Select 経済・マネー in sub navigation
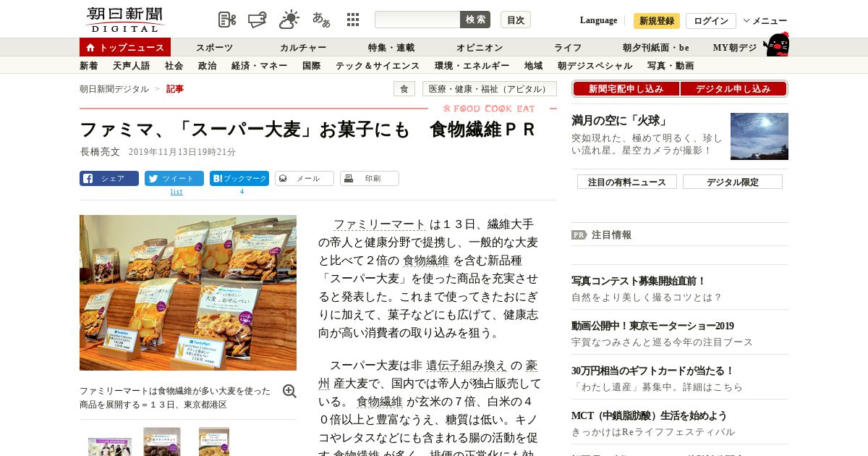 pos(260,65)
